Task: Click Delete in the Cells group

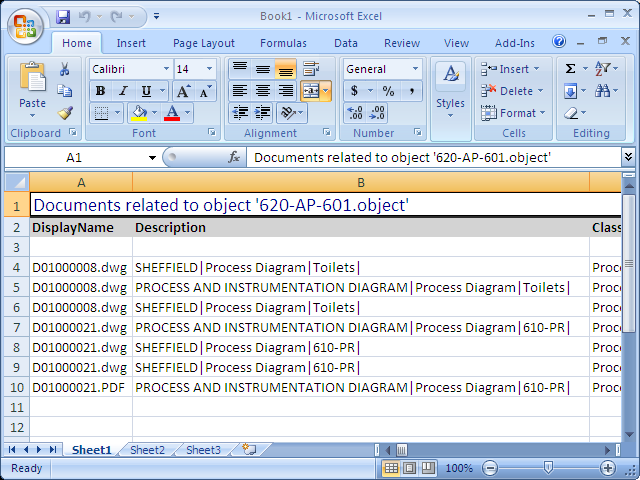Action: 512,91
